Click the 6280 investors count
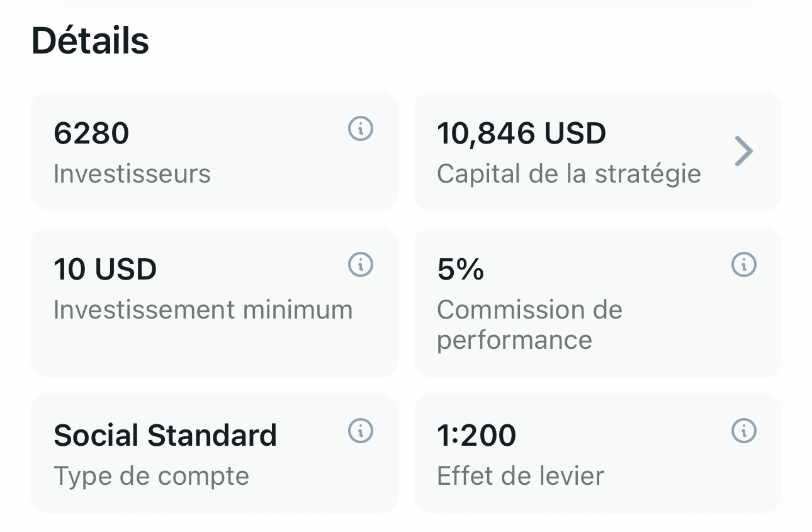 [91, 133]
